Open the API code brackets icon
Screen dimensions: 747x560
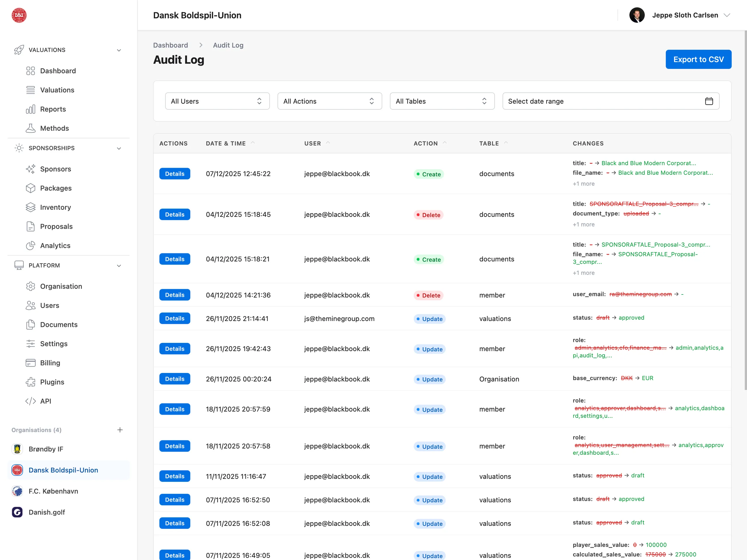pos(30,401)
